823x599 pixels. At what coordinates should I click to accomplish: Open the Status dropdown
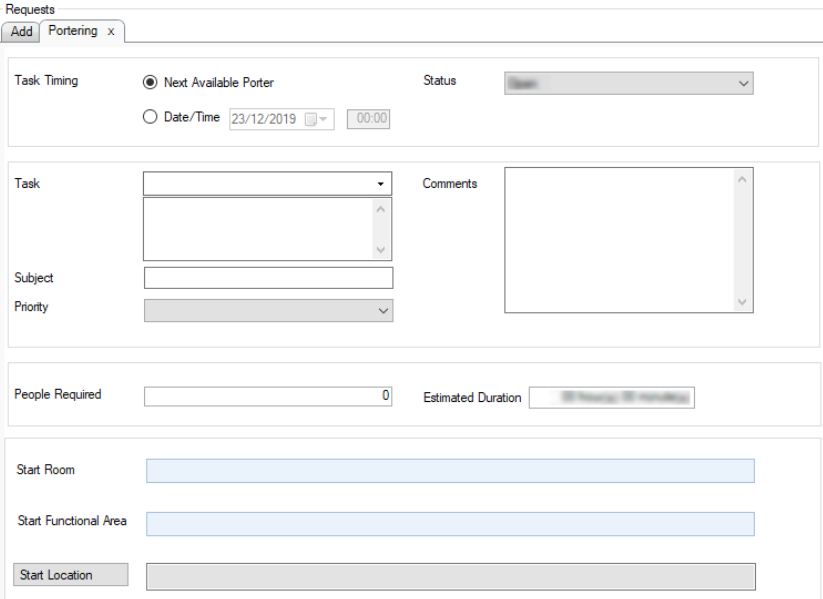click(628, 83)
